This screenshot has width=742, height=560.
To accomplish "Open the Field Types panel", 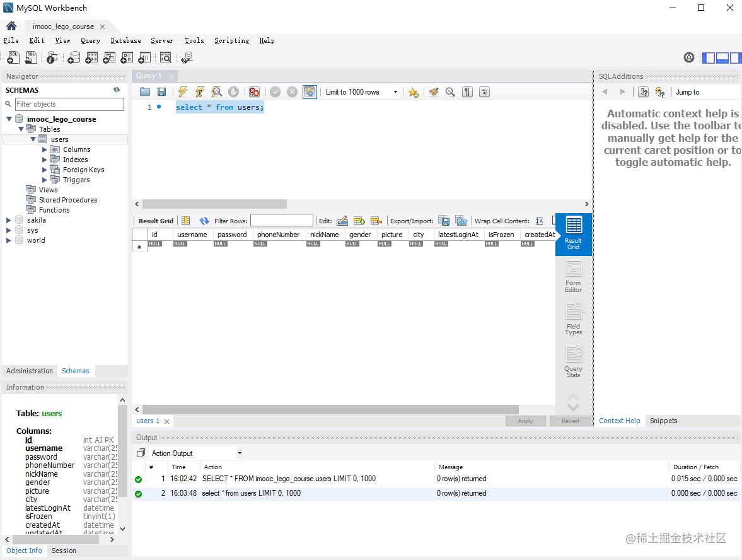I will click(574, 320).
